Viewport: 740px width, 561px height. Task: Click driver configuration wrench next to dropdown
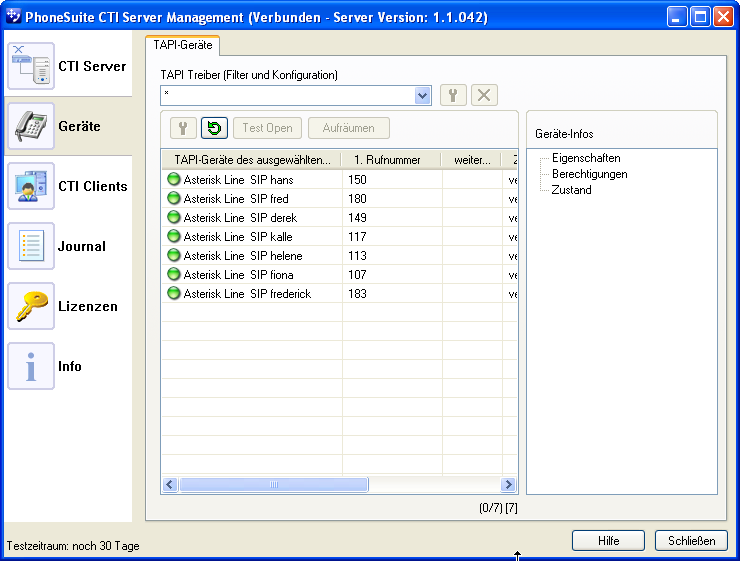point(453,95)
